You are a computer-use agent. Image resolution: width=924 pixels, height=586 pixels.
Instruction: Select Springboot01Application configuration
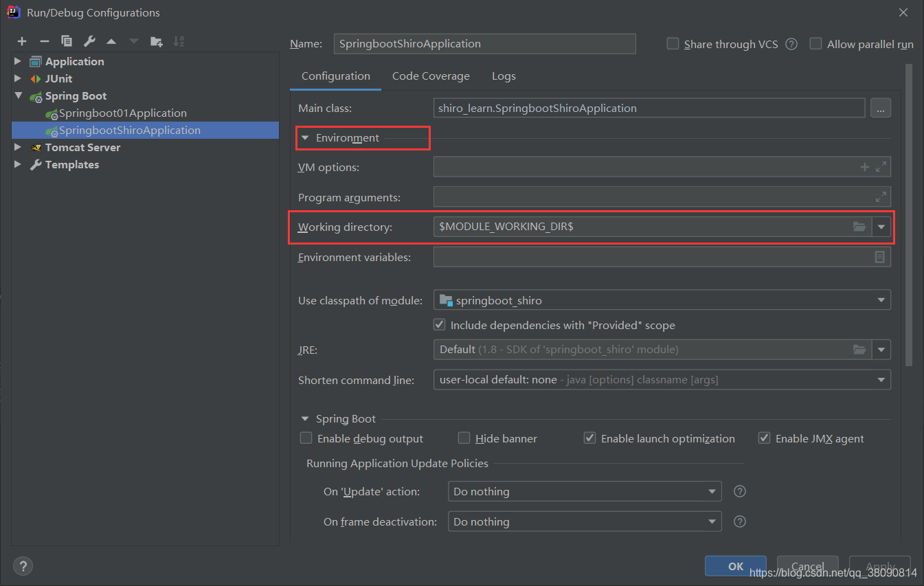point(122,113)
